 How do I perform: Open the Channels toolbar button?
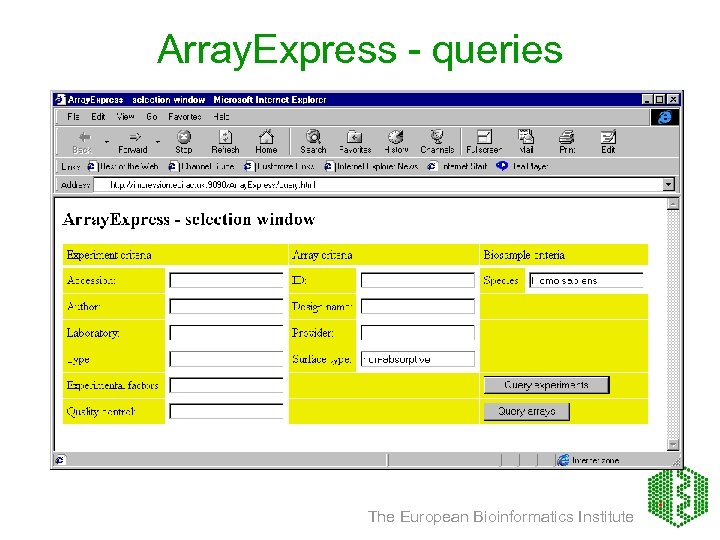[x=437, y=142]
